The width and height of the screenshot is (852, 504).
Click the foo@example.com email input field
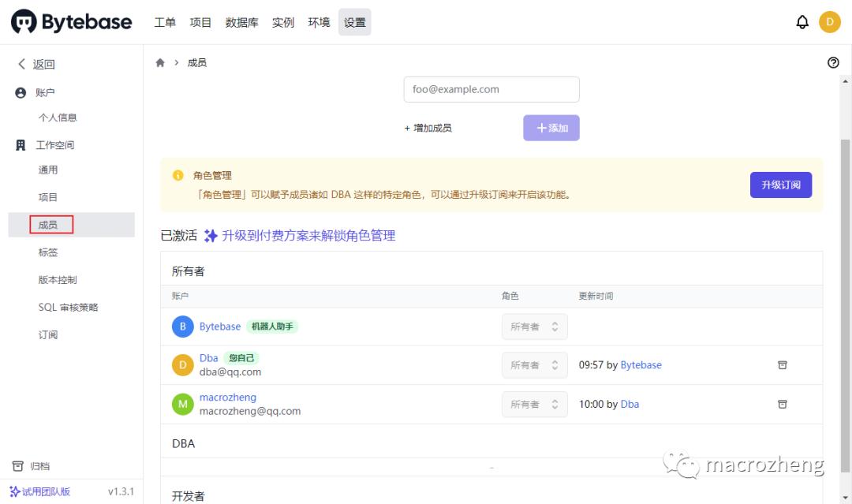coord(491,89)
